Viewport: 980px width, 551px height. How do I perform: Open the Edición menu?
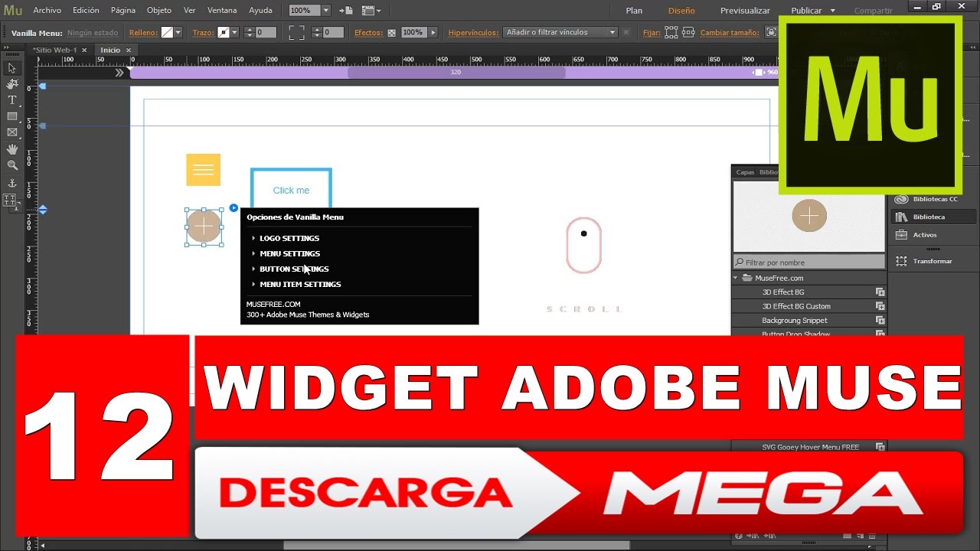pos(86,11)
